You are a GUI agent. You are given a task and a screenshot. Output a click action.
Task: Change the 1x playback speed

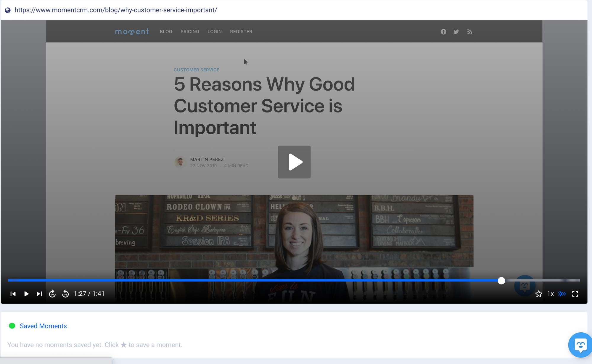pos(550,294)
